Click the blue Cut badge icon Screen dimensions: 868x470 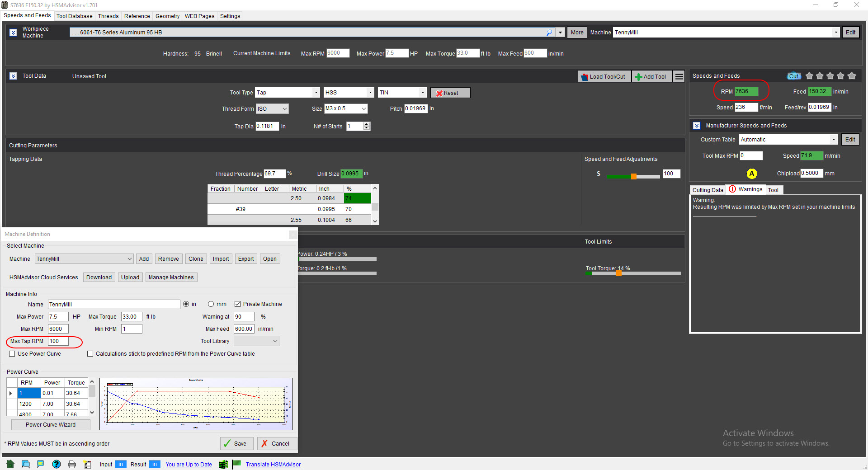[793, 76]
